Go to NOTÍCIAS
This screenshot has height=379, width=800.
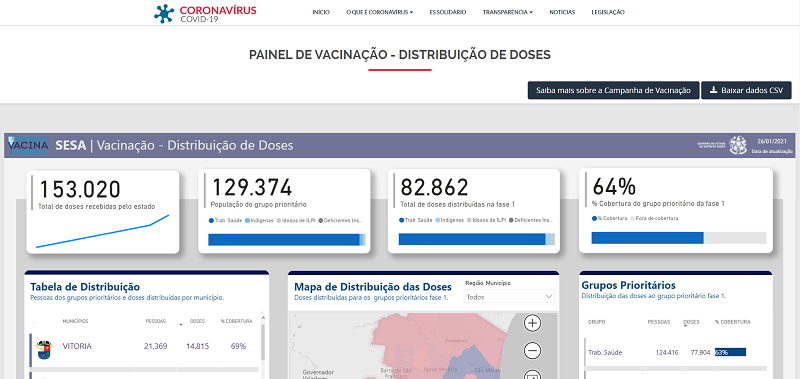tap(562, 12)
